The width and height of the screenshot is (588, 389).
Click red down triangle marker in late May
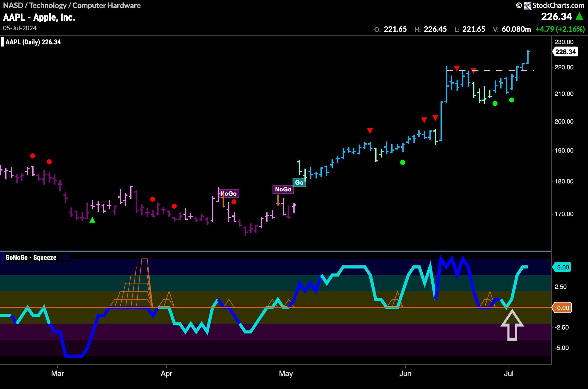click(370, 131)
